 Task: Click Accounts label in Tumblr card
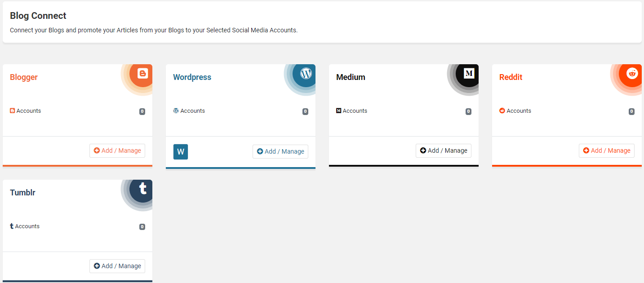(x=27, y=226)
